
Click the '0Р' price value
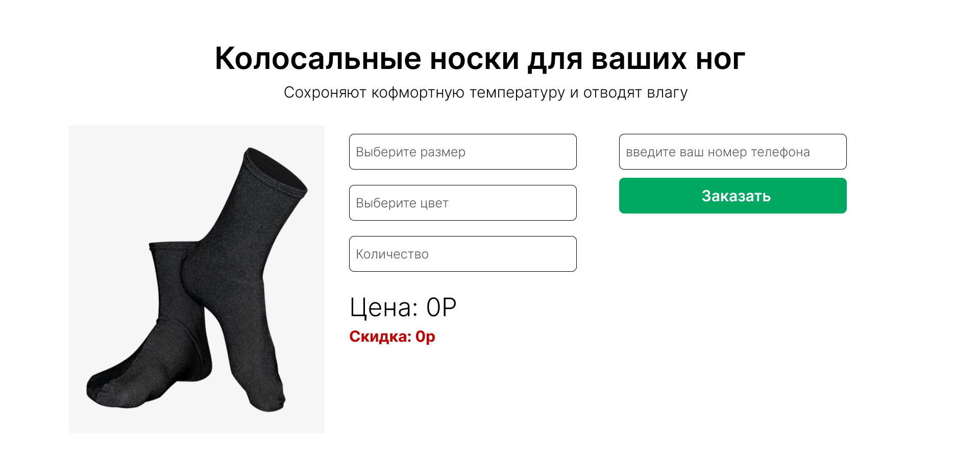[x=442, y=308]
